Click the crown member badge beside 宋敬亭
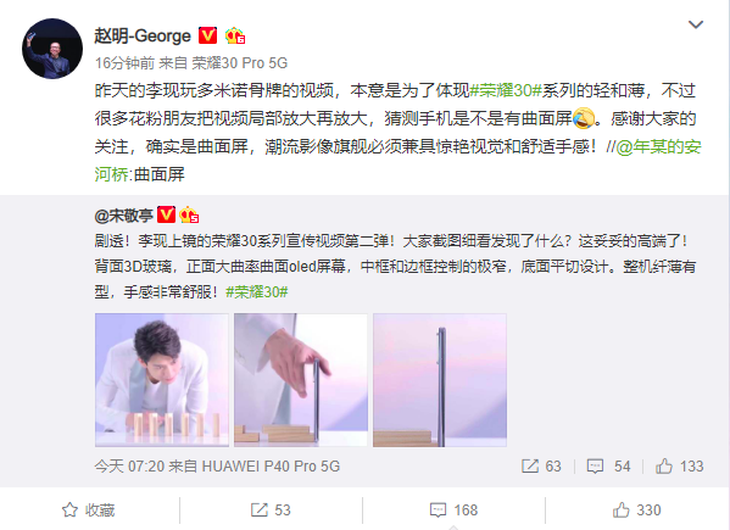 [189, 215]
